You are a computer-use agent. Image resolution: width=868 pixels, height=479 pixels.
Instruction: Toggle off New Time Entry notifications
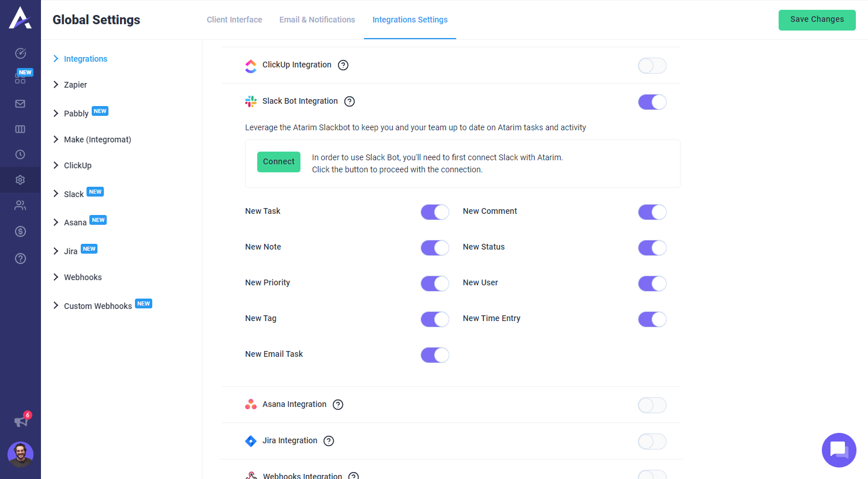(x=652, y=319)
